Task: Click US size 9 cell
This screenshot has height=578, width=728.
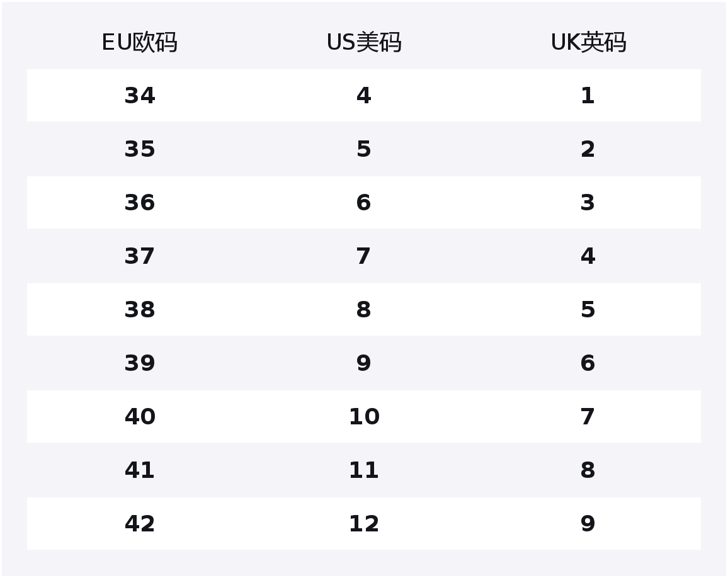Action: click(x=364, y=363)
